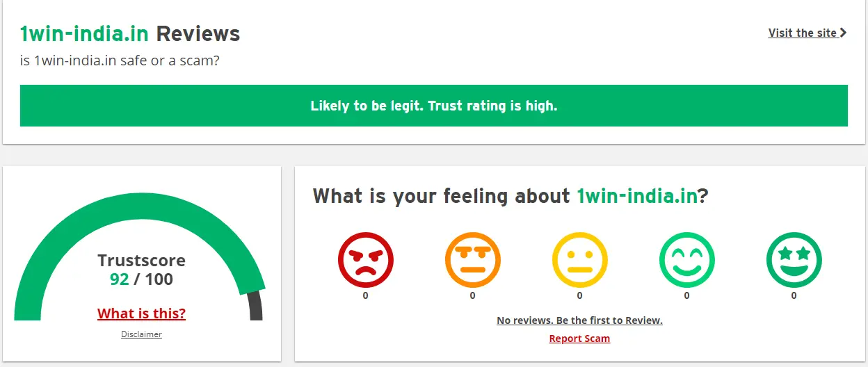This screenshot has height=367, width=868.
Task: Click the zero count under the angry face
Action: coord(365,295)
